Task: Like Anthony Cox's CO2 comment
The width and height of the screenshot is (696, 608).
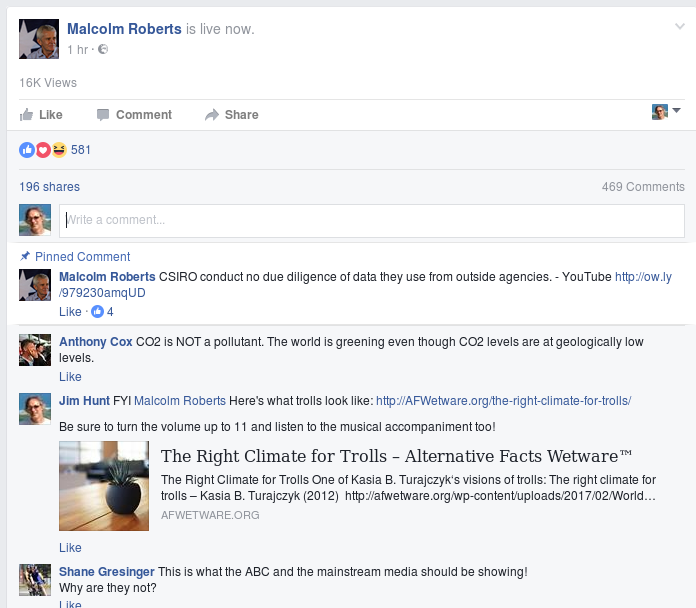Action: tap(70, 377)
